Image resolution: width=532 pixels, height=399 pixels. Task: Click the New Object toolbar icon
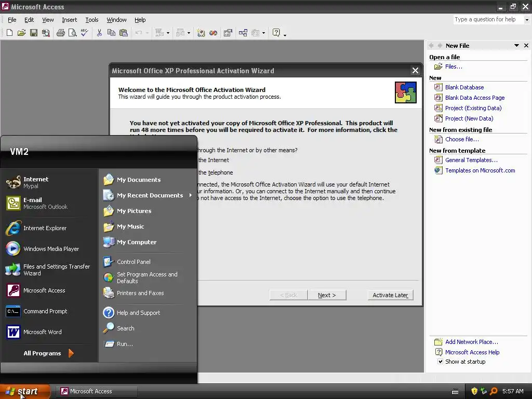coord(256,33)
